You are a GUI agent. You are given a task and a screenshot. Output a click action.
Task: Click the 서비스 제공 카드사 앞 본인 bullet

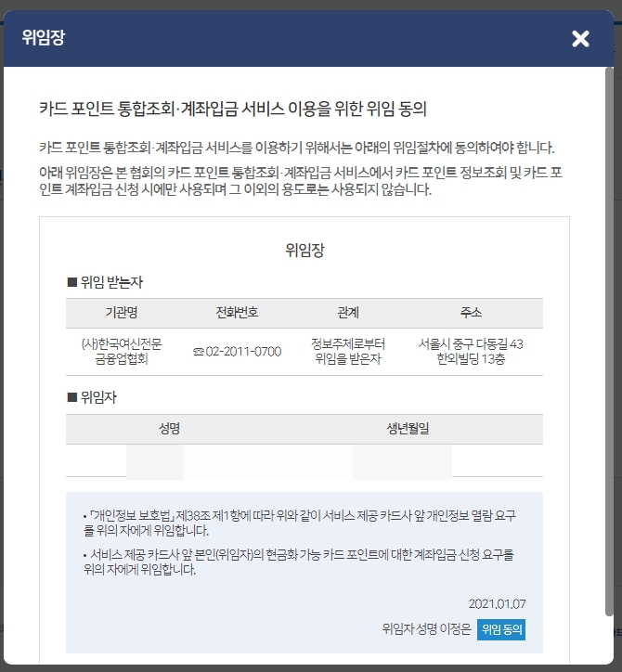pos(298,562)
